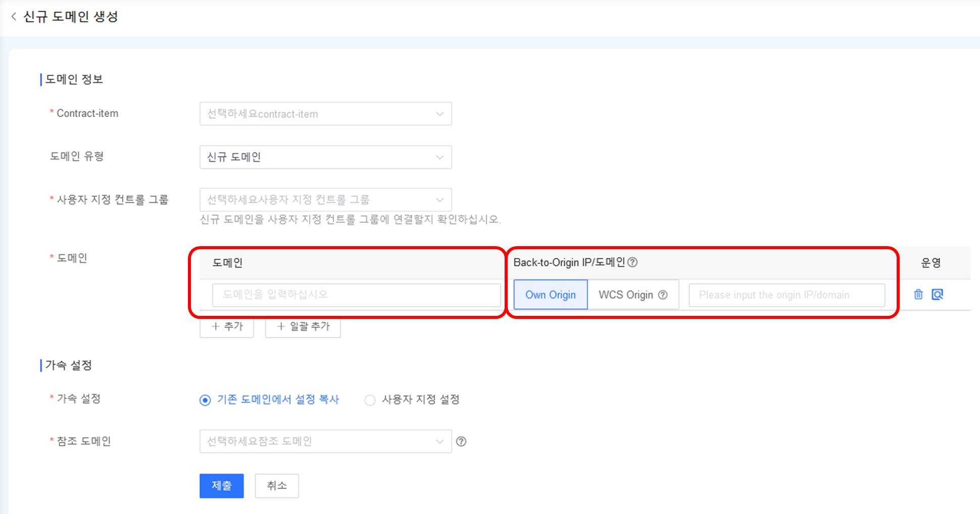Expand the 도메인 유형 dropdown
Viewport: 980px width, 514px height.
pyautogui.click(x=325, y=157)
